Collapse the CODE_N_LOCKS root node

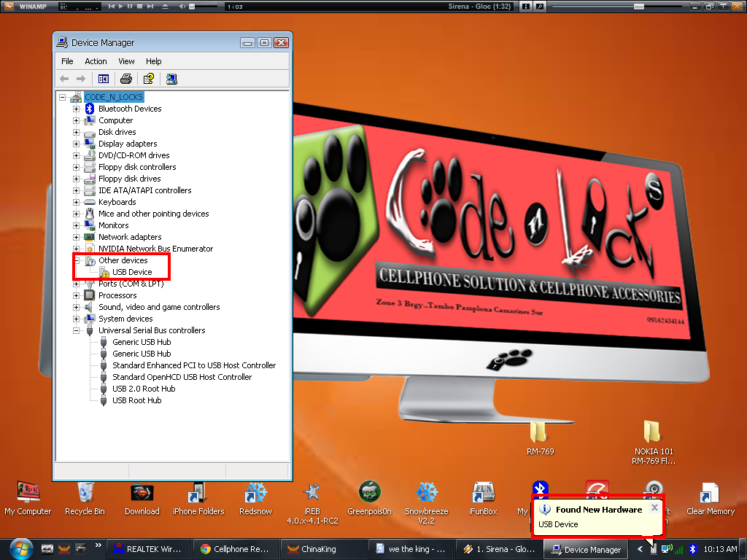[x=63, y=97]
